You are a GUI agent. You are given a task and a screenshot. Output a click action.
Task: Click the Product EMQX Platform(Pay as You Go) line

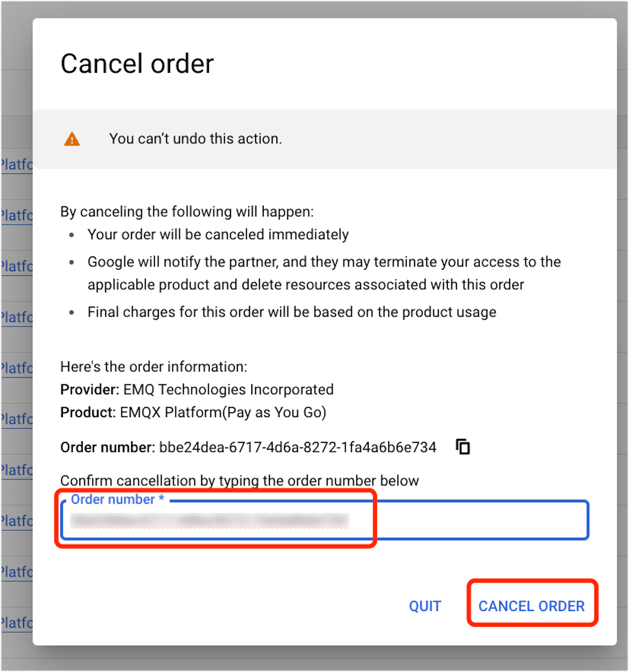pyautogui.click(x=193, y=412)
